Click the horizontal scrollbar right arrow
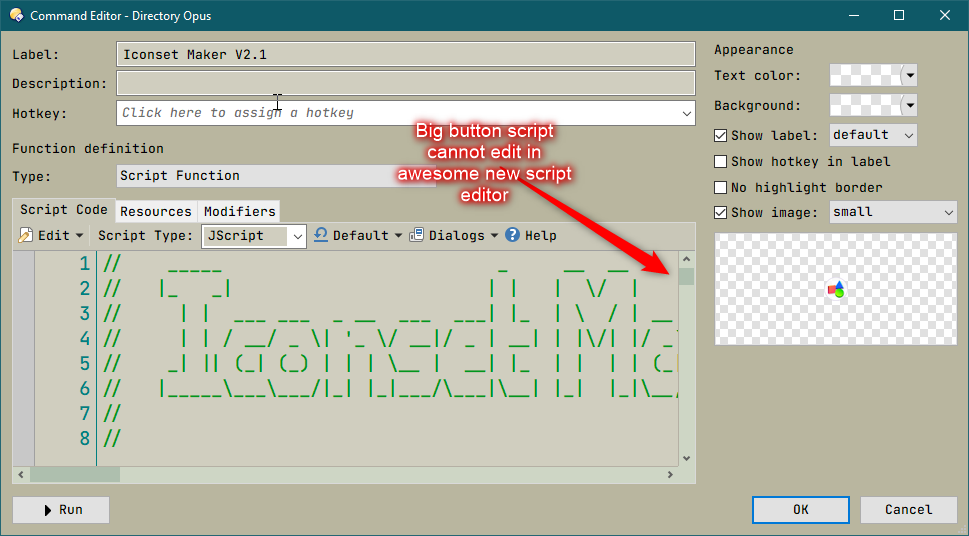Viewport: 969px width, 536px height. [670, 475]
